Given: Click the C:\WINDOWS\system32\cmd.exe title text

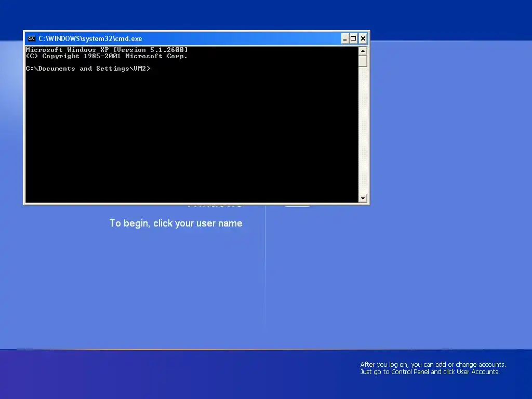Looking at the screenshot, I should 90,38.
